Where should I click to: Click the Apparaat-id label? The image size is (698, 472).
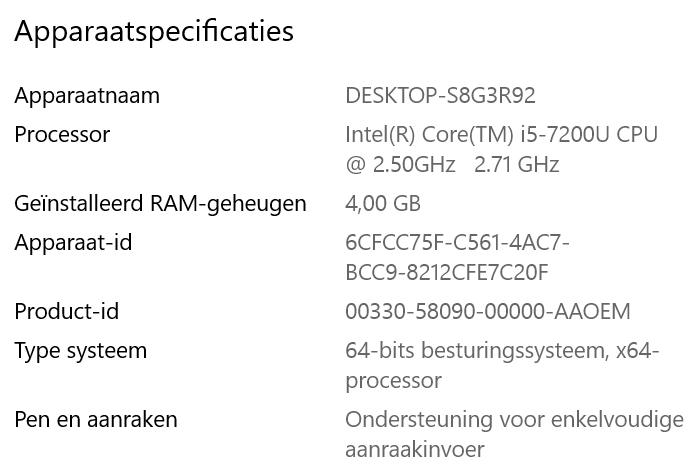(x=73, y=243)
